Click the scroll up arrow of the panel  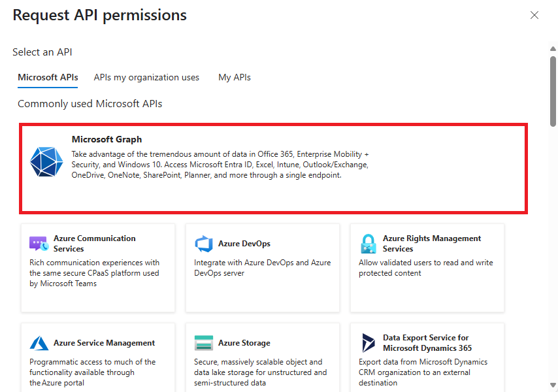pos(553,49)
